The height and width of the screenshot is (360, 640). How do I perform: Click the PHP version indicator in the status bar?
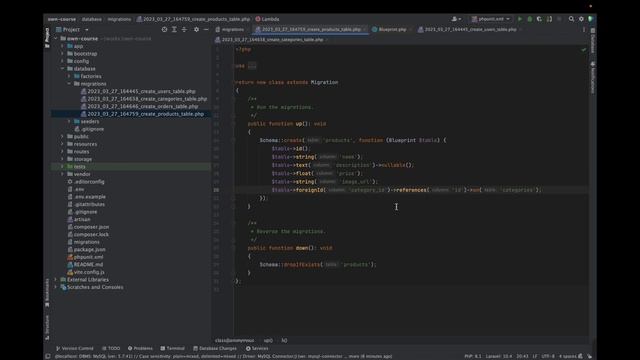(x=473, y=356)
